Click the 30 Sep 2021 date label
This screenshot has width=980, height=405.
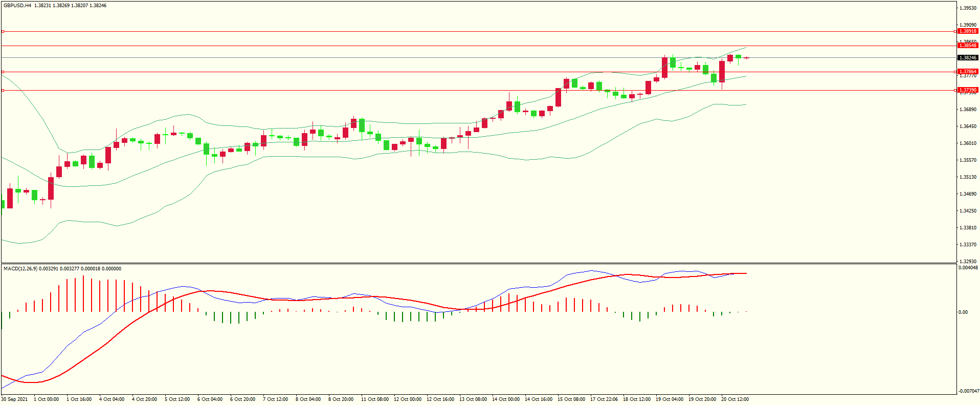[x=15, y=399]
